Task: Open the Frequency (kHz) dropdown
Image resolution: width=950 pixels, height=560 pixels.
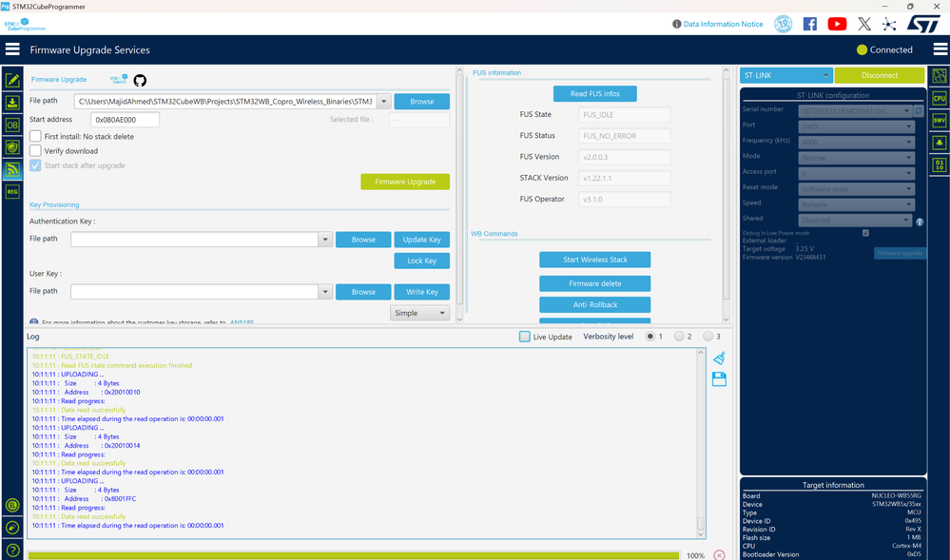Action: pos(856,142)
